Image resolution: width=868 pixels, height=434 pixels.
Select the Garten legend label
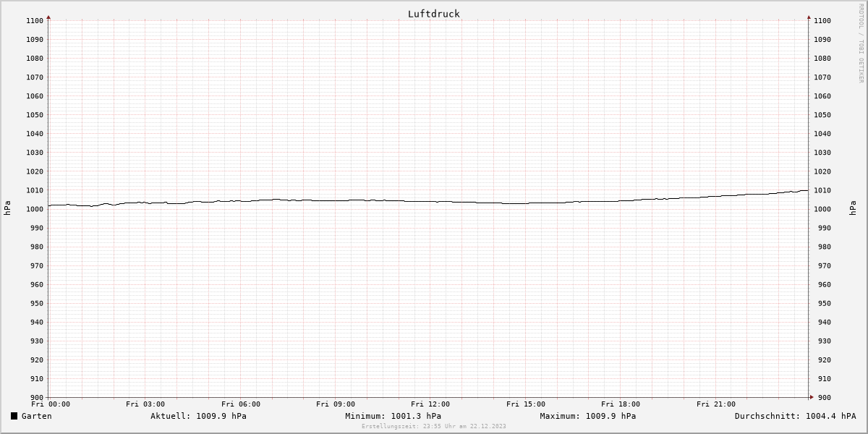pos(36,416)
